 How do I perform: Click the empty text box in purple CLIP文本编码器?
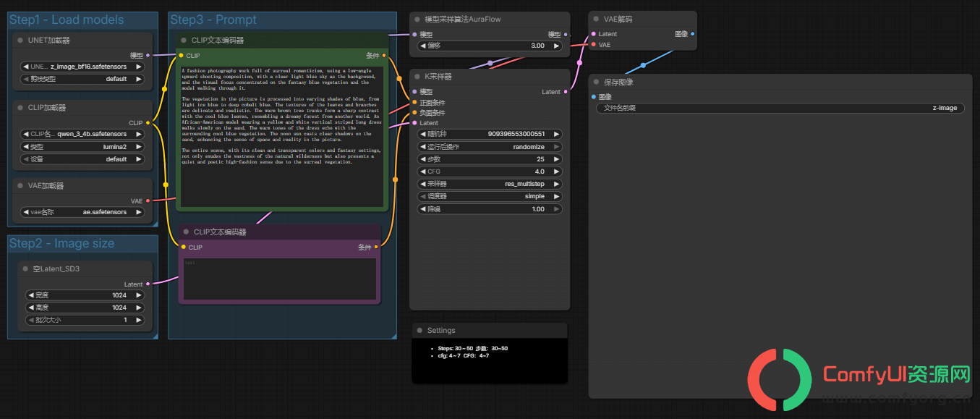(279, 279)
